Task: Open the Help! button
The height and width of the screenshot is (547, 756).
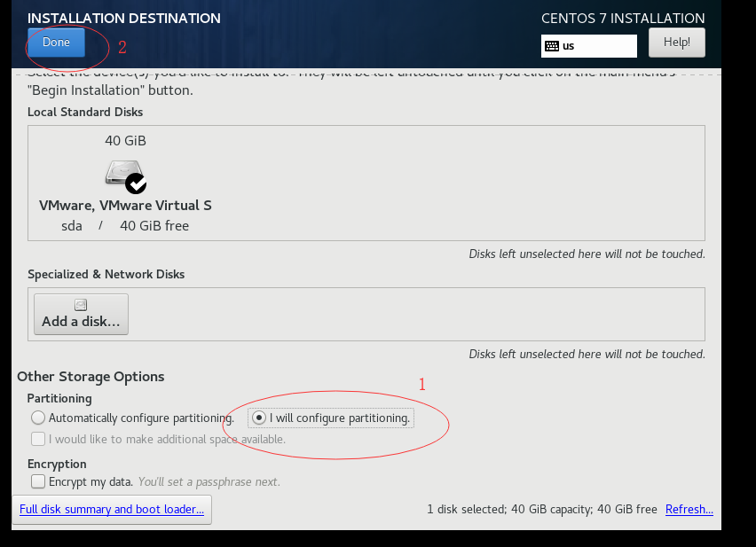Action: (x=676, y=43)
